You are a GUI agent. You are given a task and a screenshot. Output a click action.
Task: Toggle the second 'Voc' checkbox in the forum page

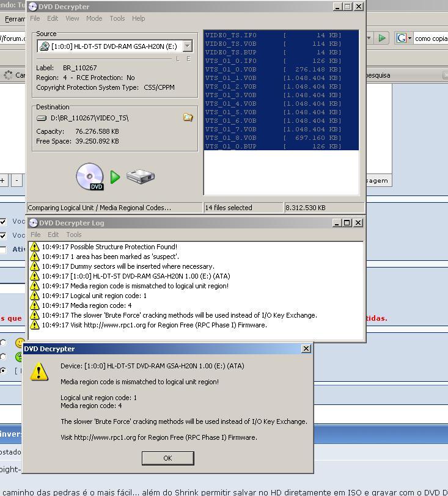pos(3,235)
